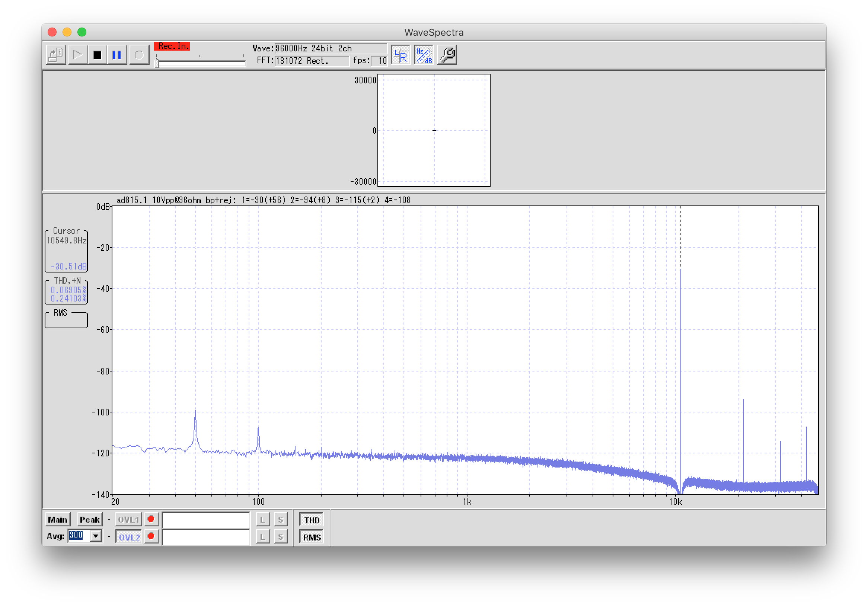The width and height of the screenshot is (868, 606).
Task: Open the Avg count dropdown arrow
Action: (x=96, y=536)
